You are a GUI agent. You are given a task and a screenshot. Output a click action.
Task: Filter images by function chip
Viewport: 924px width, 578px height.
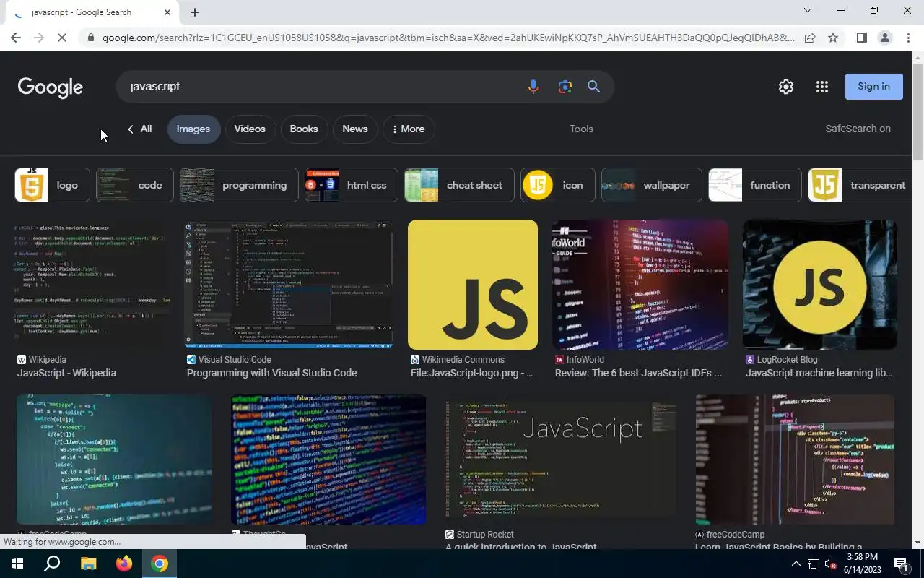755,185
